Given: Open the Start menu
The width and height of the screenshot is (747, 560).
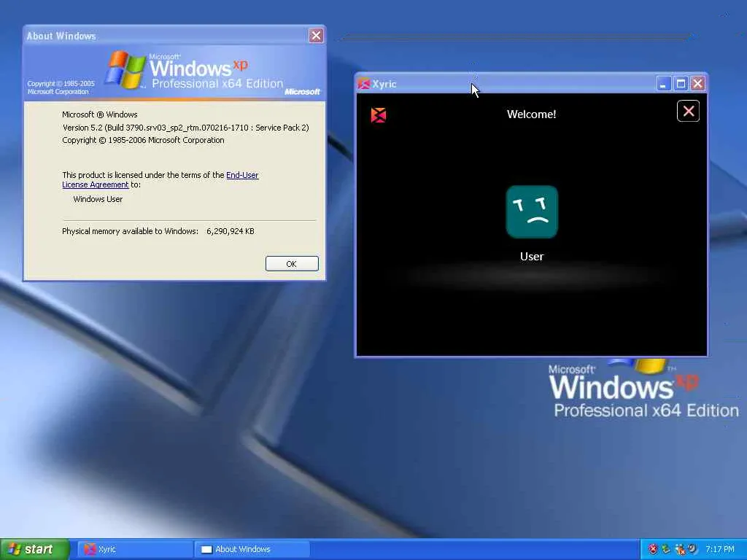Looking at the screenshot, I should point(35,549).
